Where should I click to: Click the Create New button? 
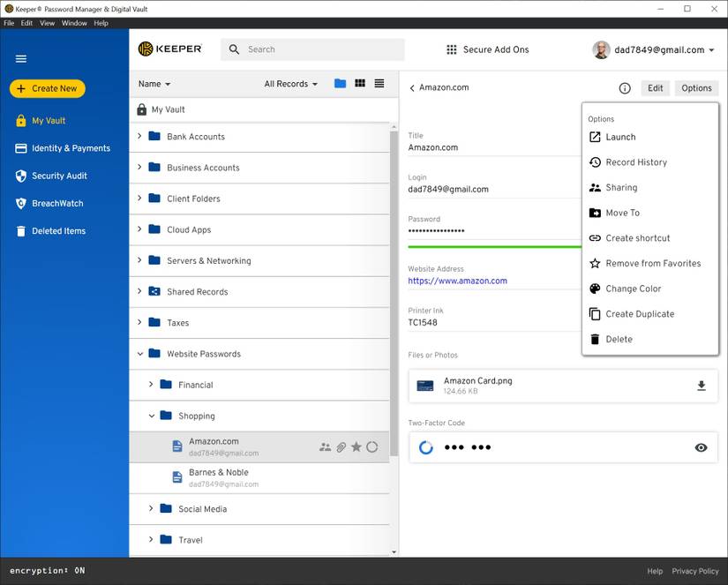click(48, 89)
